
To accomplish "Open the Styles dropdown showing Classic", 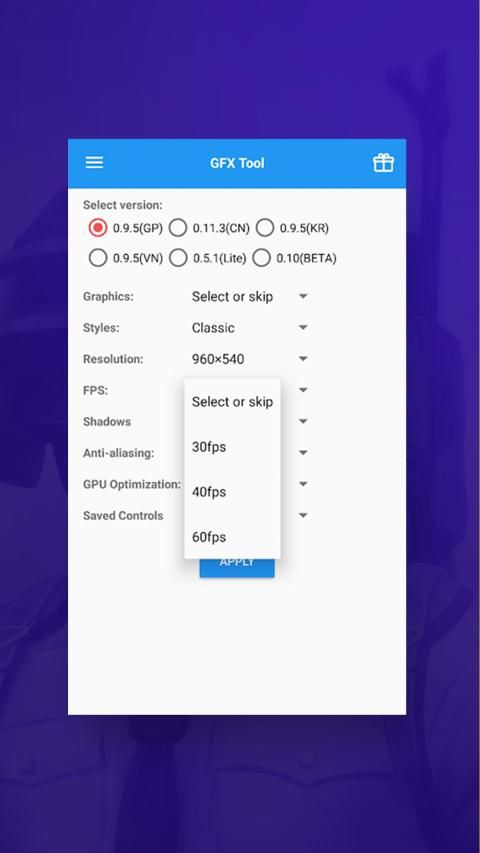I will [249, 327].
